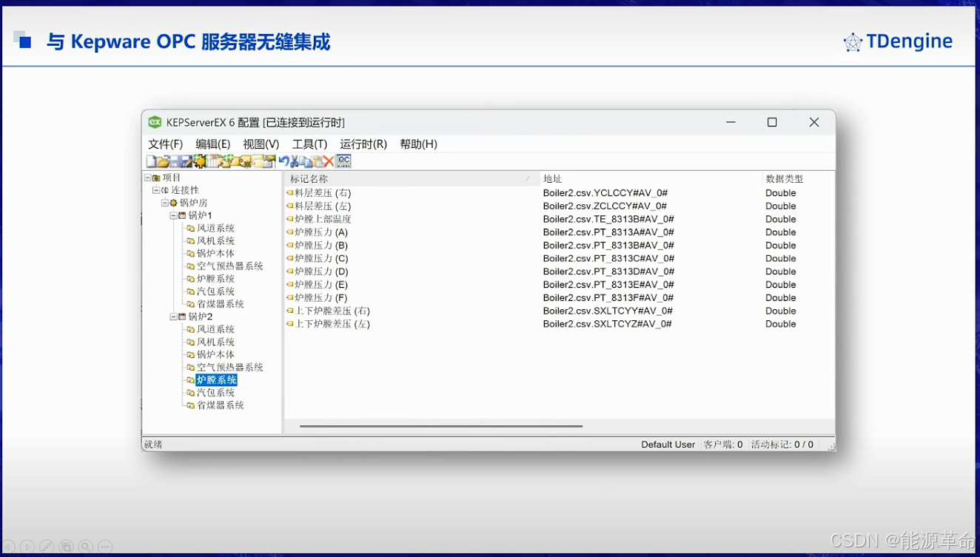Collapse the 锅炉2 device node
This screenshot has height=557, width=980.
tap(173, 317)
